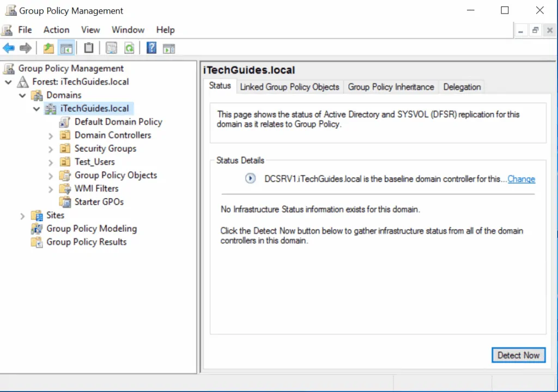
Task: Select Group Policy Modeling in the tree
Action: point(92,228)
